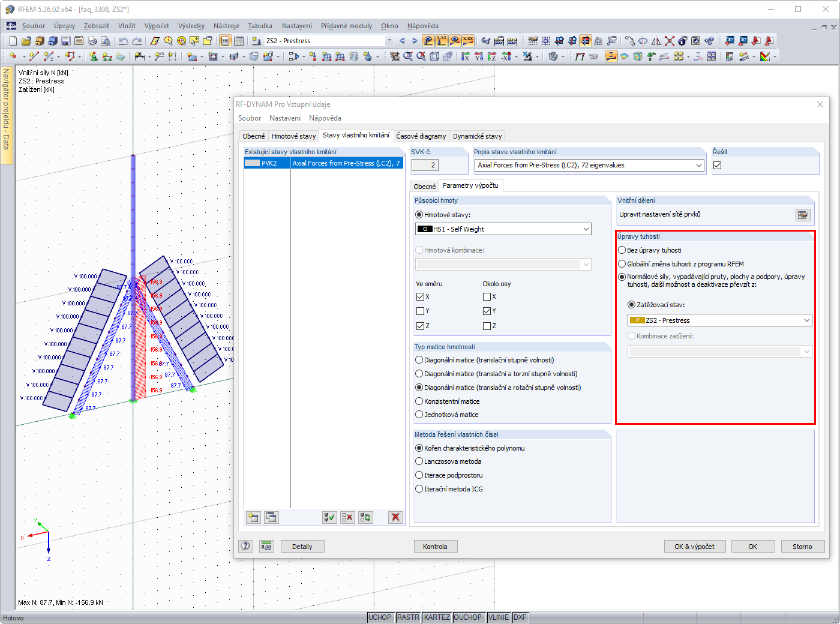Expand the vibration case description dropdown
Image resolution: width=840 pixels, height=624 pixels.
[698, 165]
